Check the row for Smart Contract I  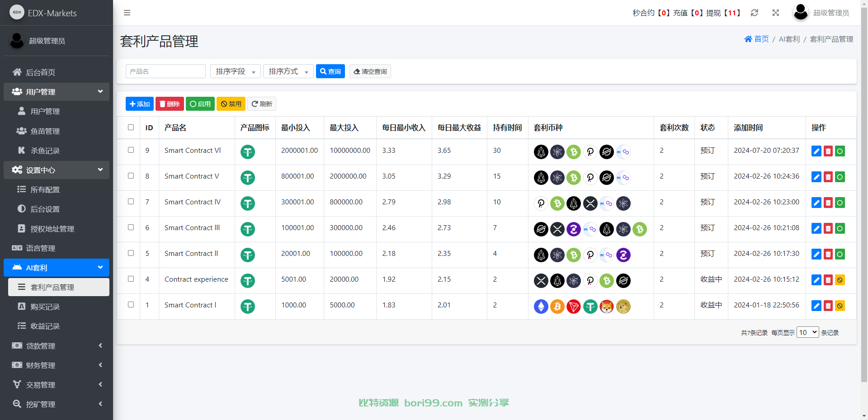tap(131, 304)
